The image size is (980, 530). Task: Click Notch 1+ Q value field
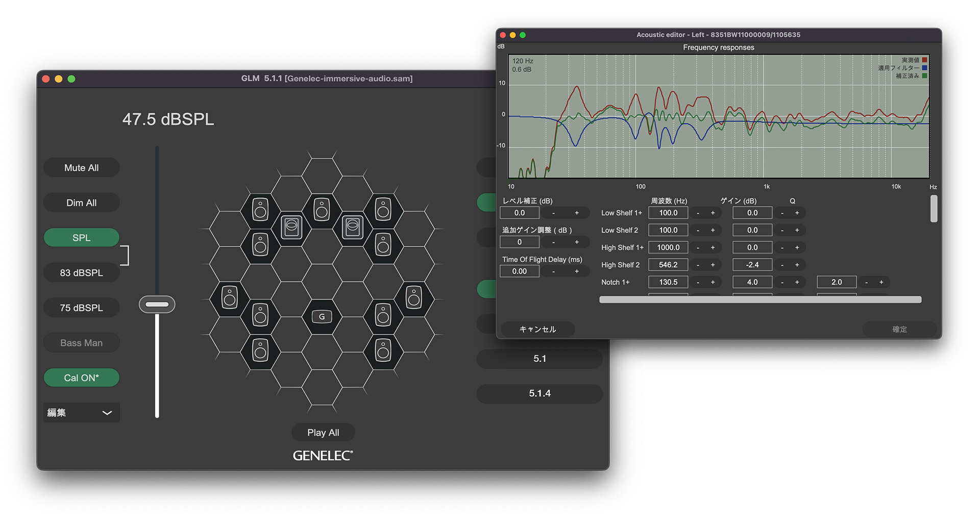(x=837, y=282)
